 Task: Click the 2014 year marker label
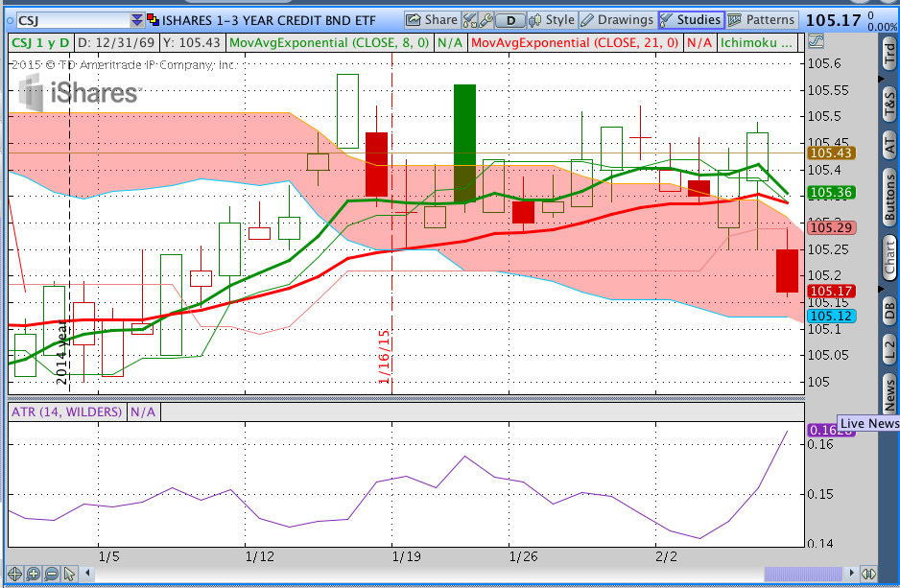pyautogui.click(x=61, y=353)
